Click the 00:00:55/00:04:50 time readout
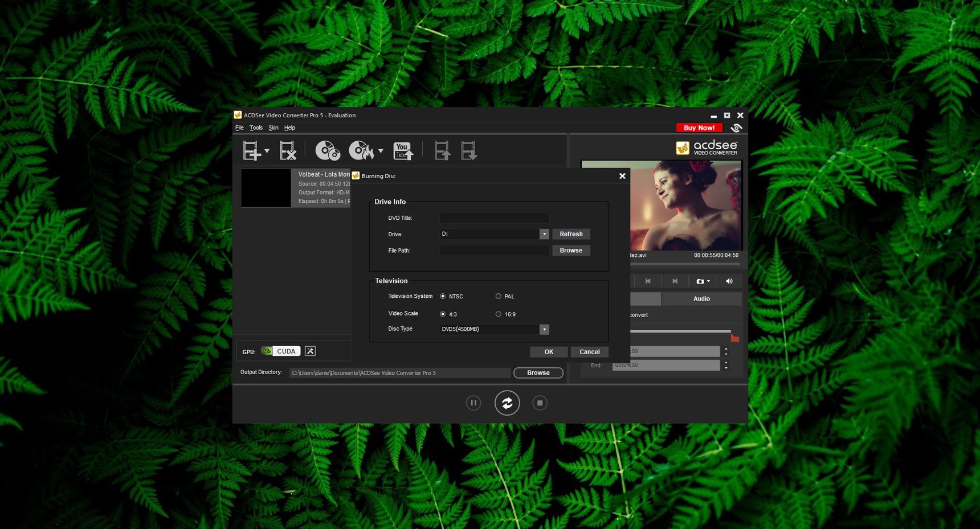Image resolution: width=980 pixels, height=529 pixels. click(716, 256)
